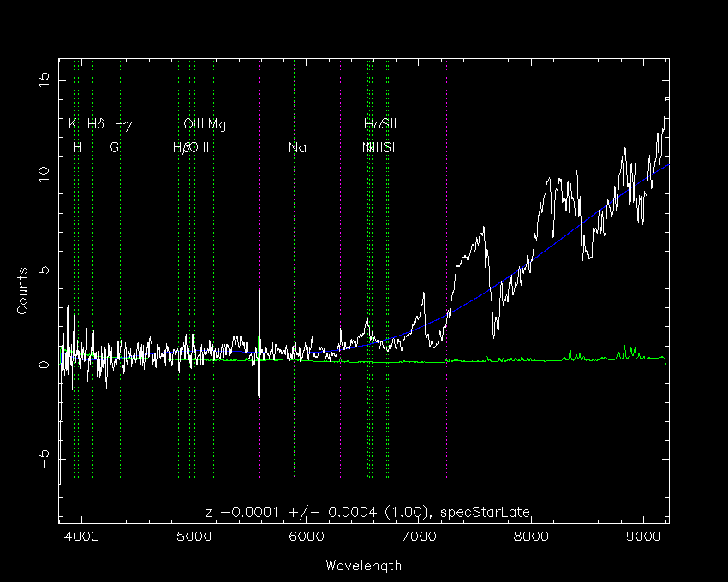Click the 4000 wavelength tick label
This screenshot has width=728, height=582.
pos(81,537)
